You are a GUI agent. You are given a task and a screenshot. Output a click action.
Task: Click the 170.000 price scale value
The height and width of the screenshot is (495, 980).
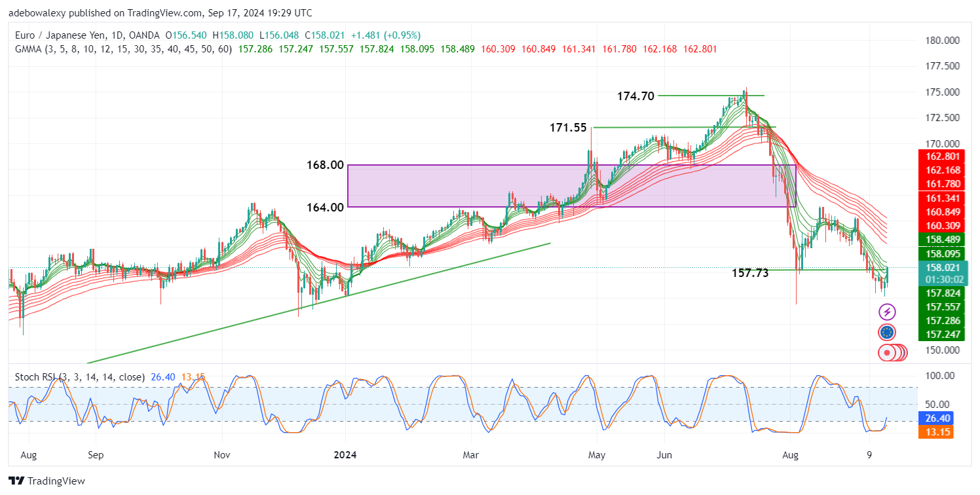click(941, 144)
